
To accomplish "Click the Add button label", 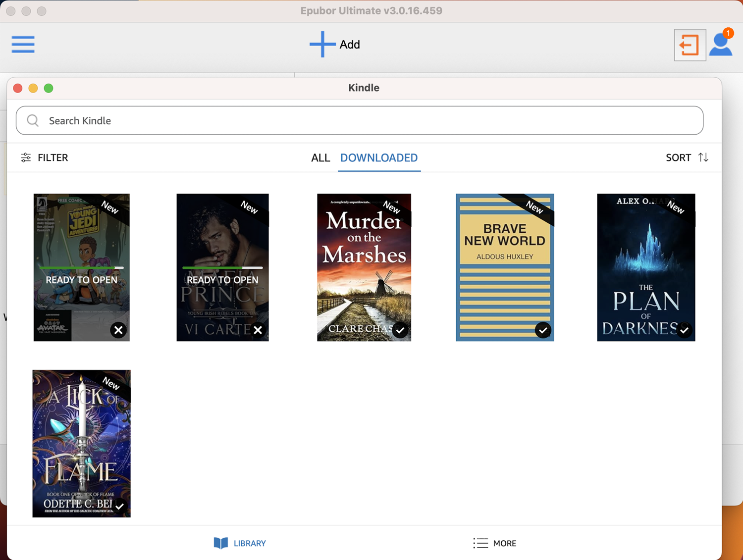I will click(350, 45).
